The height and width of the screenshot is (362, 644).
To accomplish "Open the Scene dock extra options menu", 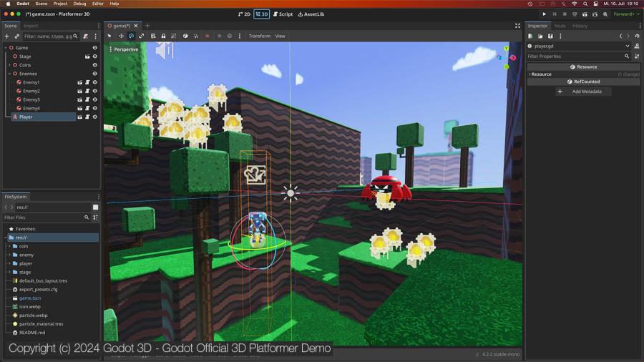I will [96, 36].
